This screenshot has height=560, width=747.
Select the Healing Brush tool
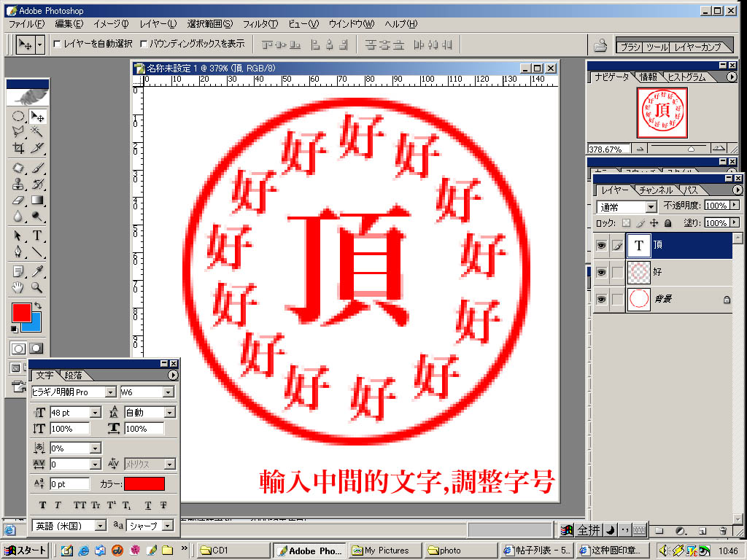pyautogui.click(x=18, y=168)
